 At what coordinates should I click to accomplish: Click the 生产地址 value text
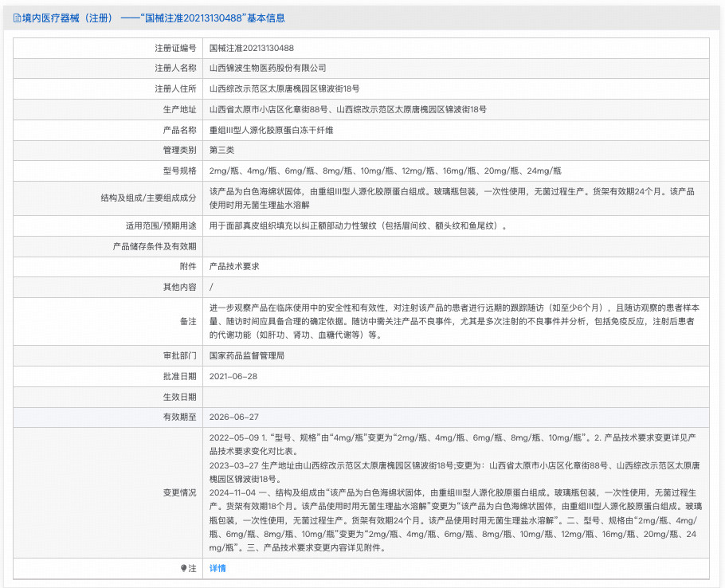[347, 110]
